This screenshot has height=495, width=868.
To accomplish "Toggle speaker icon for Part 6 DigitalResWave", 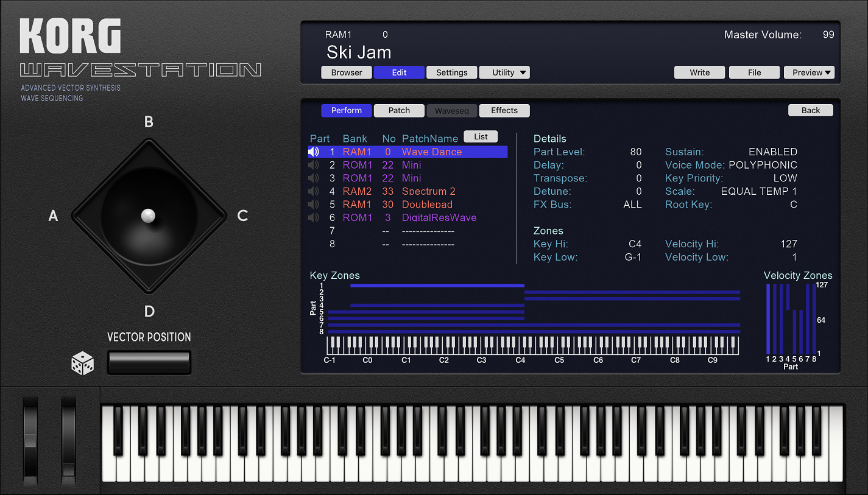I will (x=314, y=217).
